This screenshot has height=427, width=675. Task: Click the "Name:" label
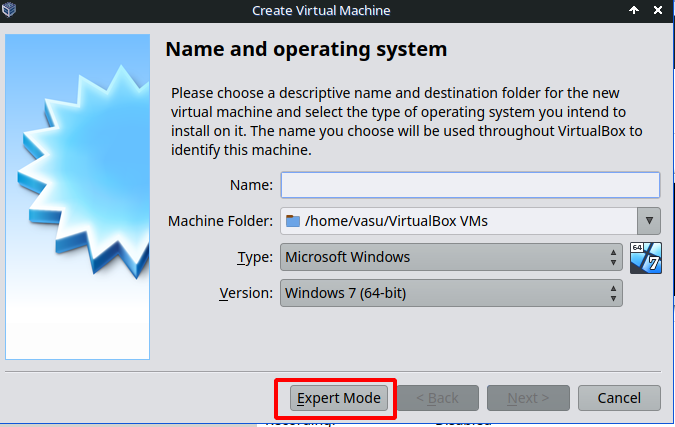coord(250,185)
